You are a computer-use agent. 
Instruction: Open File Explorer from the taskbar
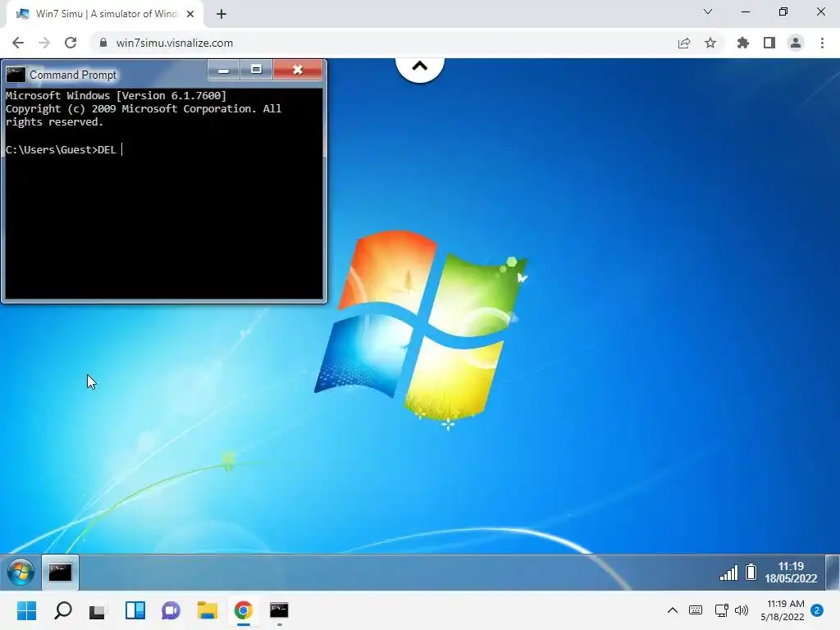208,610
